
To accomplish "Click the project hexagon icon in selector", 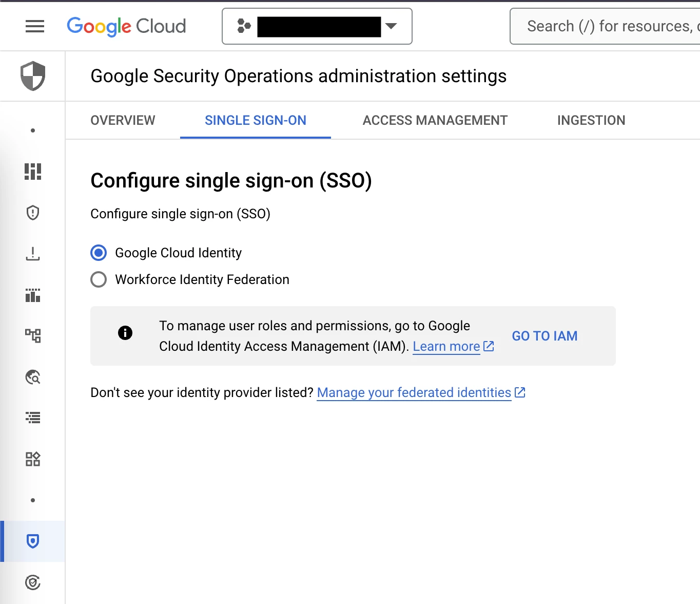I will 244,26.
